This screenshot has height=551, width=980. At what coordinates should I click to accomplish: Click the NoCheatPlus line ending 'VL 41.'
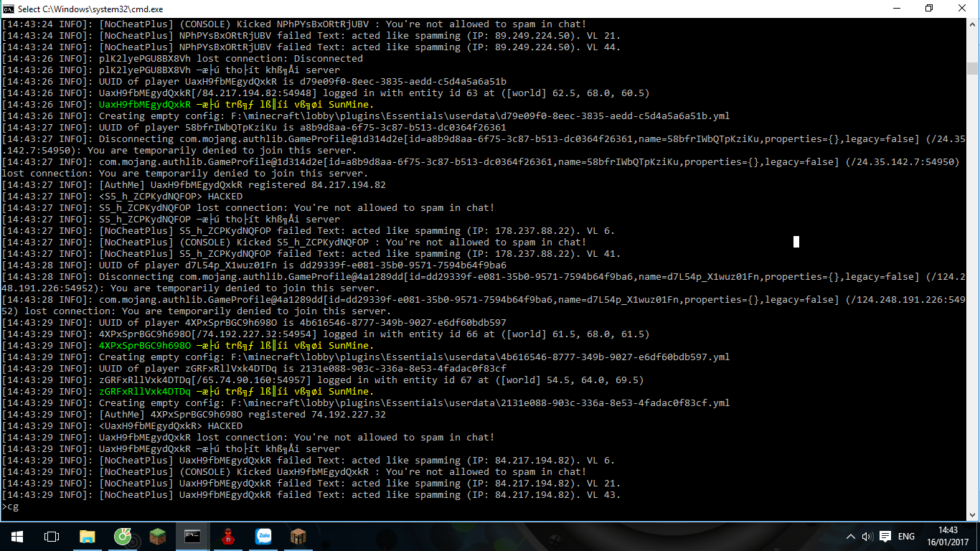311,254
